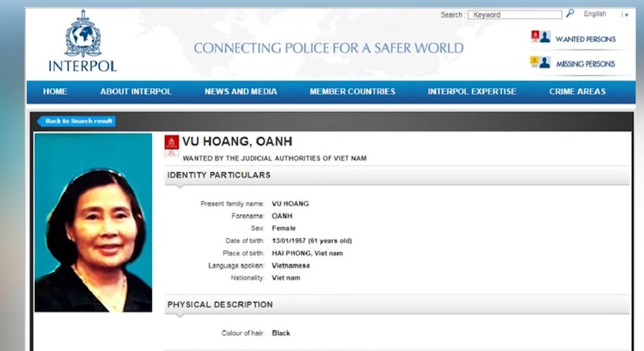Click the INTERPOL logo emblem
The height and width of the screenshot is (351, 644).
tap(83, 34)
